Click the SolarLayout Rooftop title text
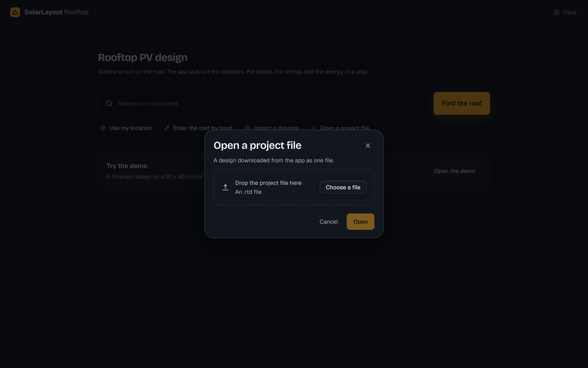This screenshot has height=368, width=588. (57, 12)
